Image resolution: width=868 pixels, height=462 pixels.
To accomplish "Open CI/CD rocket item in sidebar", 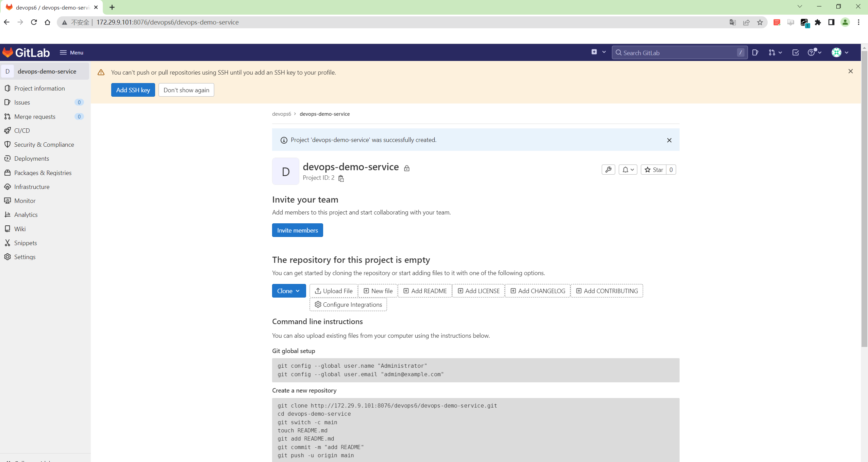I will tap(22, 130).
